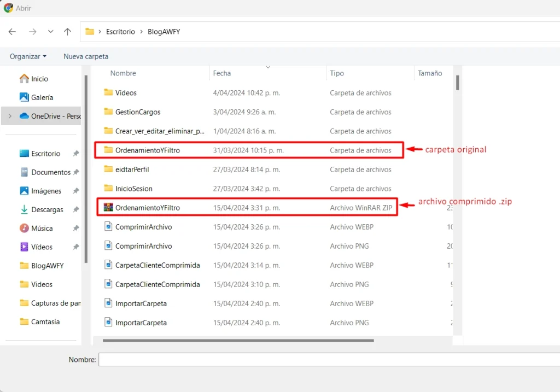Select the ComprimirArchivo WEBP file
This screenshot has width=560, height=392.
click(x=143, y=227)
